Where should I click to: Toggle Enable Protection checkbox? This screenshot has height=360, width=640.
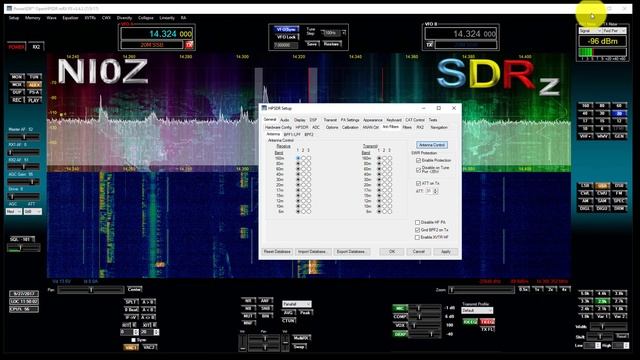point(418,160)
